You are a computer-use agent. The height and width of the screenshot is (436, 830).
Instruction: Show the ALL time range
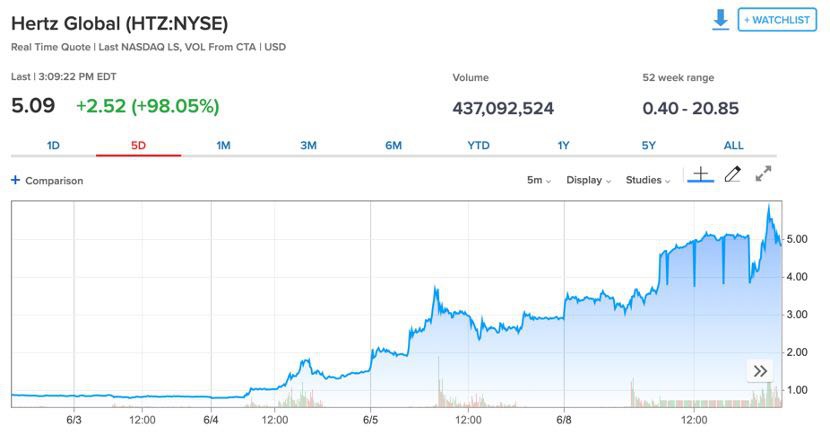tap(733, 145)
